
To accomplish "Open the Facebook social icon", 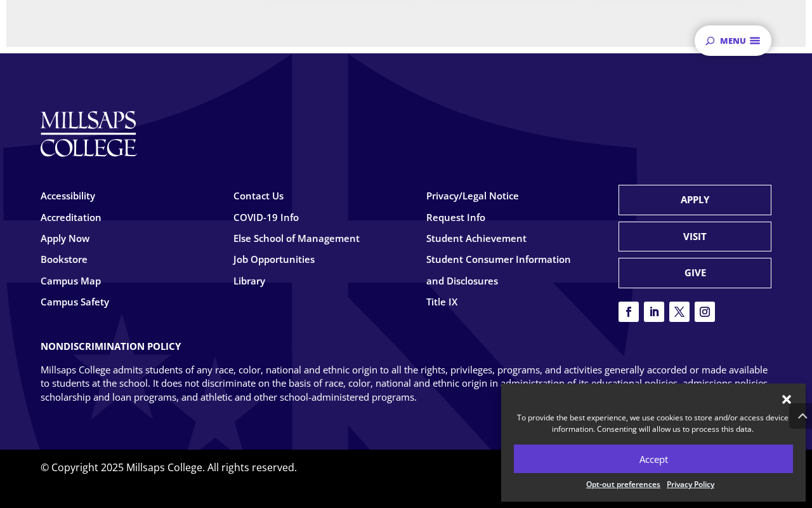I will (629, 312).
